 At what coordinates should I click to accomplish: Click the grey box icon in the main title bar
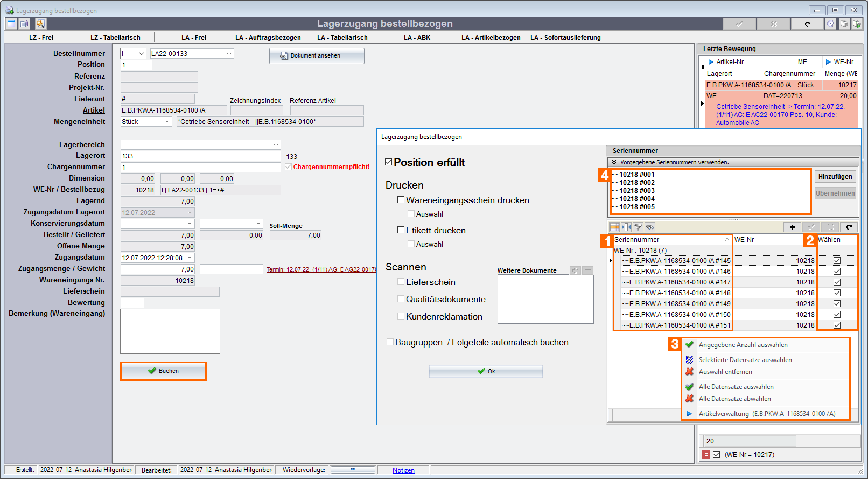pyautogui.click(x=844, y=24)
